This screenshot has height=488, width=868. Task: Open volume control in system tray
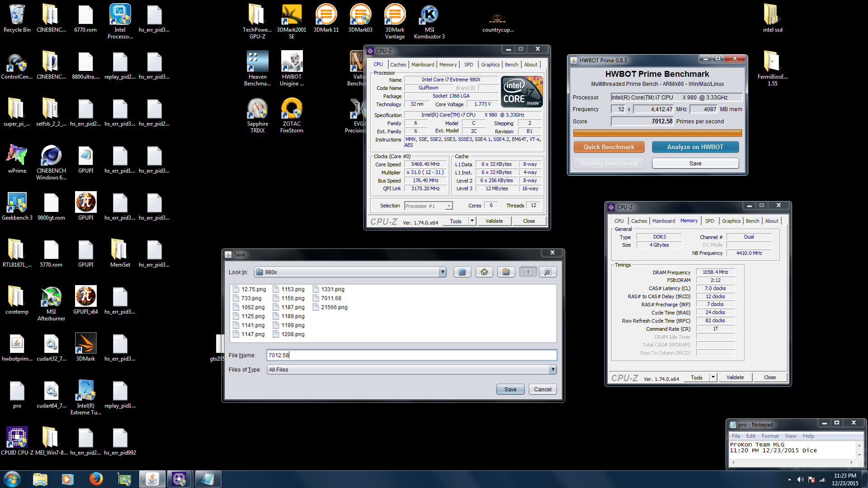click(x=800, y=479)
